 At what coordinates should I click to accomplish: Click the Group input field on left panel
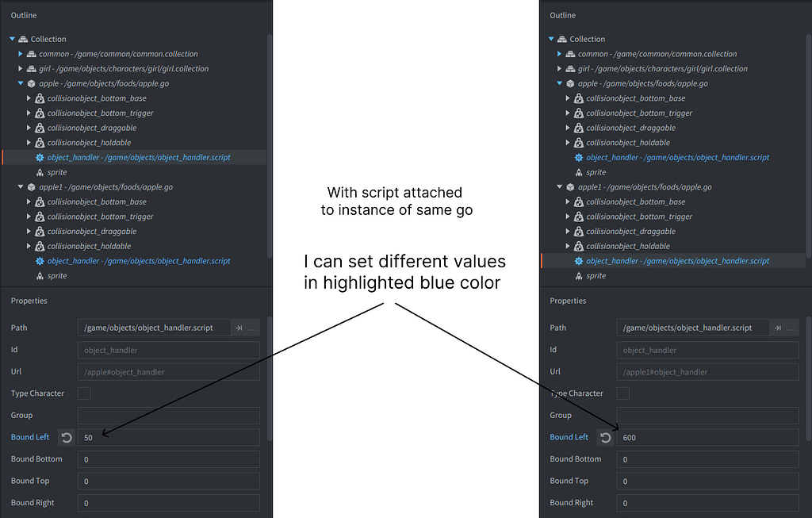[169, 415]
